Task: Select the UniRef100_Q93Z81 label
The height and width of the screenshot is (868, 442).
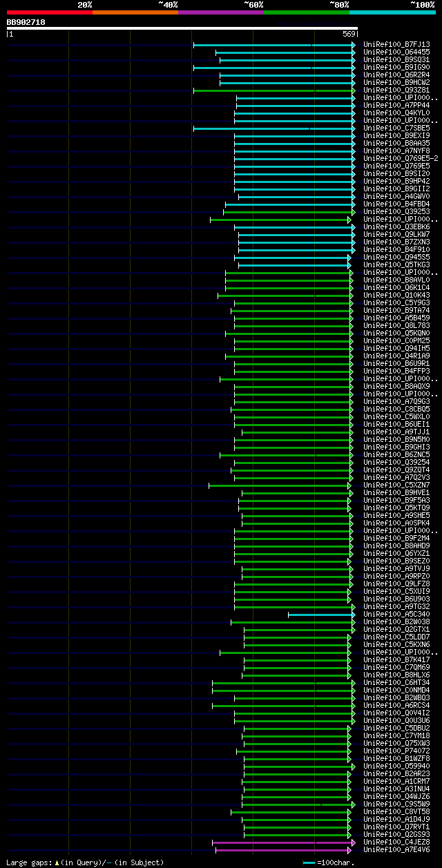Action: pos(397,90)
